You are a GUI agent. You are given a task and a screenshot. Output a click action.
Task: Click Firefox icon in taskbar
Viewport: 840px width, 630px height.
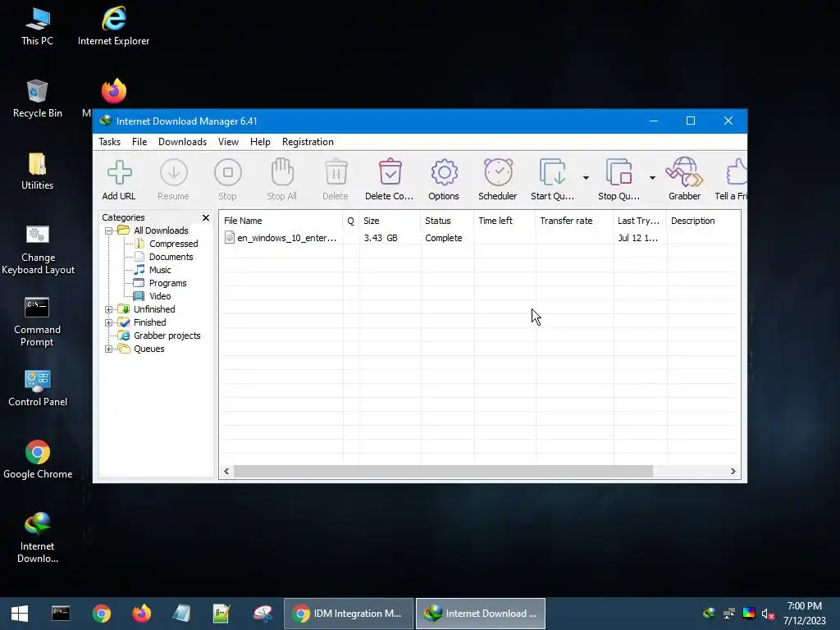click(x=141, y=614)
